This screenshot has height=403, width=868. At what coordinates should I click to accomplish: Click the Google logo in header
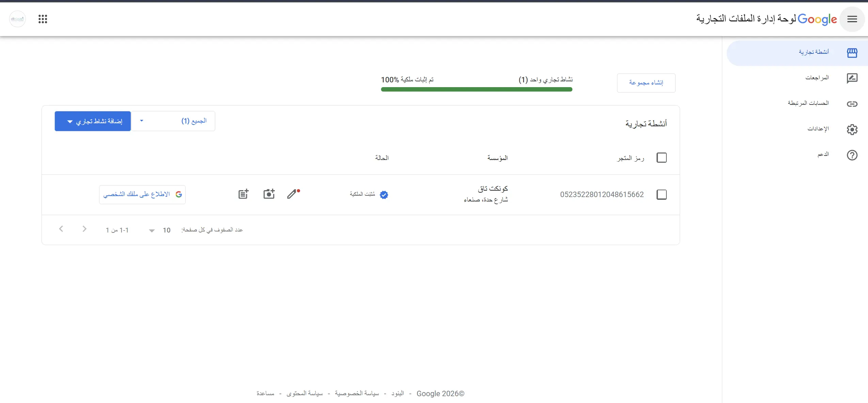817,19
